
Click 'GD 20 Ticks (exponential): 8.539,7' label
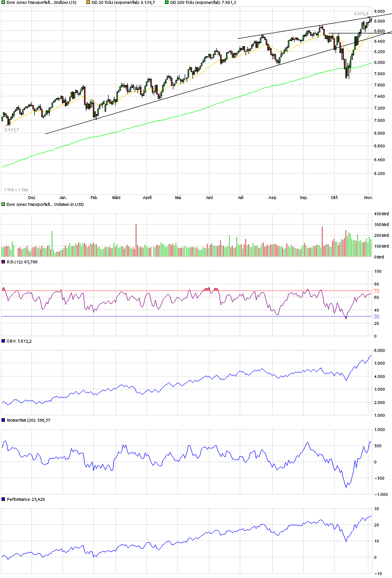[x=123, y=2]
